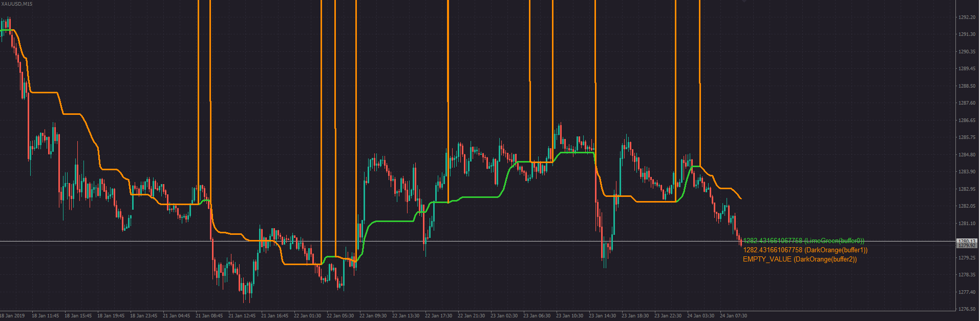980x321 pixels.
Task: Click the 18 Jan 11:45 time label
Action: pyautogui.click(x=45, y=316)
